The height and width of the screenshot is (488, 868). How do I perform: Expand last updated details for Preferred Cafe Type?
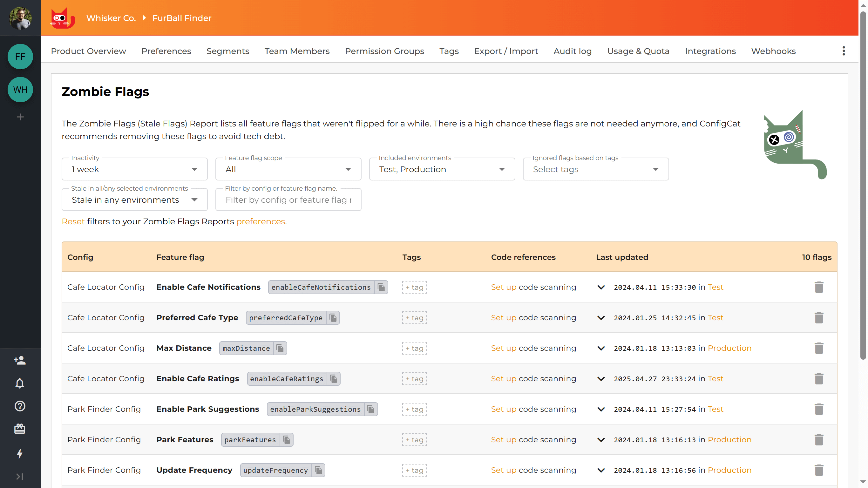click(601, 318)
